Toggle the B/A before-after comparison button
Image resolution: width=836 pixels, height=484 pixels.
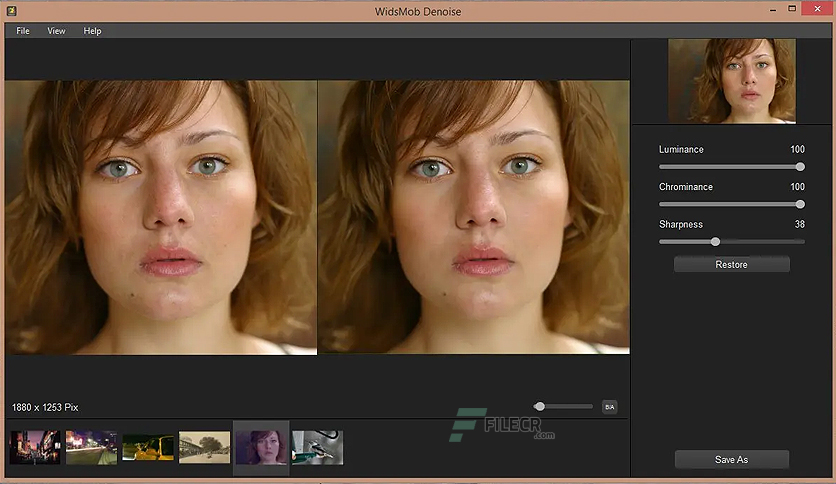(609, 407)
